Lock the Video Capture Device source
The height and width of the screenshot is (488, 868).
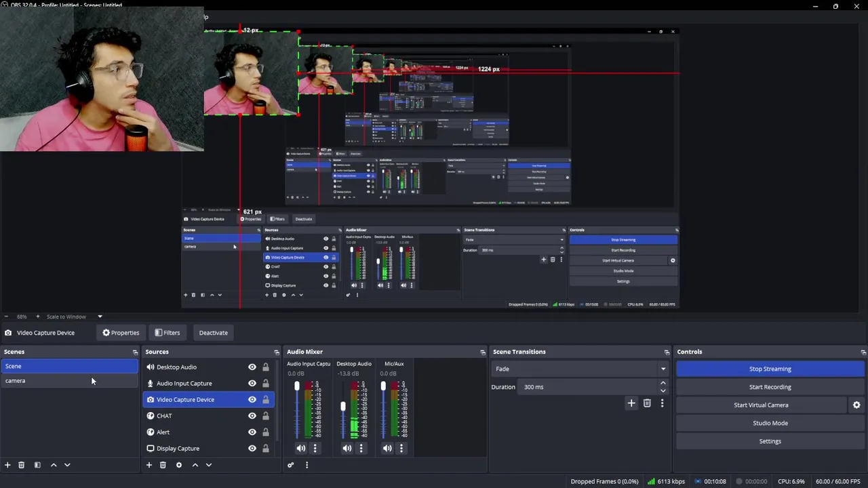(266, 400)
